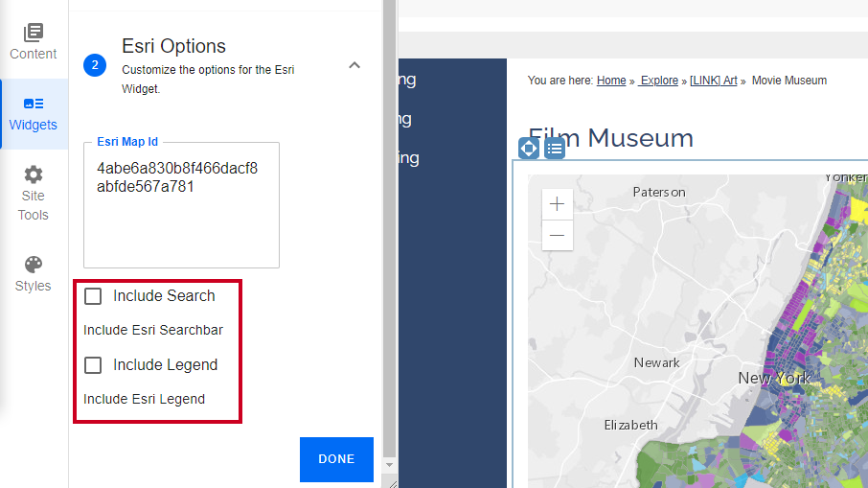
Task: Click the Esri Options heading
Action: click(173, 46)
